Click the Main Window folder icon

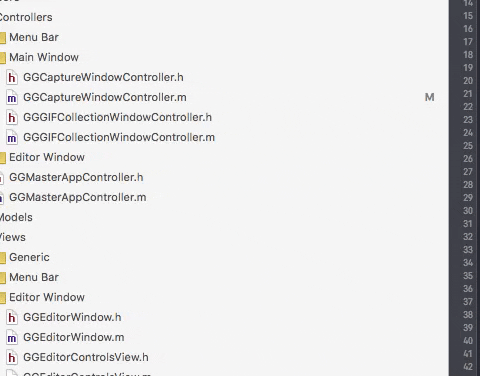point(3,58)
